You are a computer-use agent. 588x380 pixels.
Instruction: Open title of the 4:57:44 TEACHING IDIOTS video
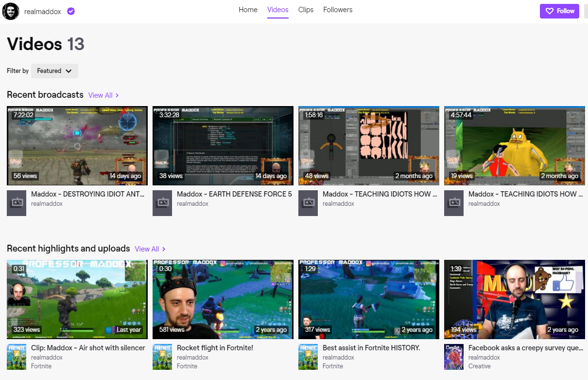[x=526, y=194]
